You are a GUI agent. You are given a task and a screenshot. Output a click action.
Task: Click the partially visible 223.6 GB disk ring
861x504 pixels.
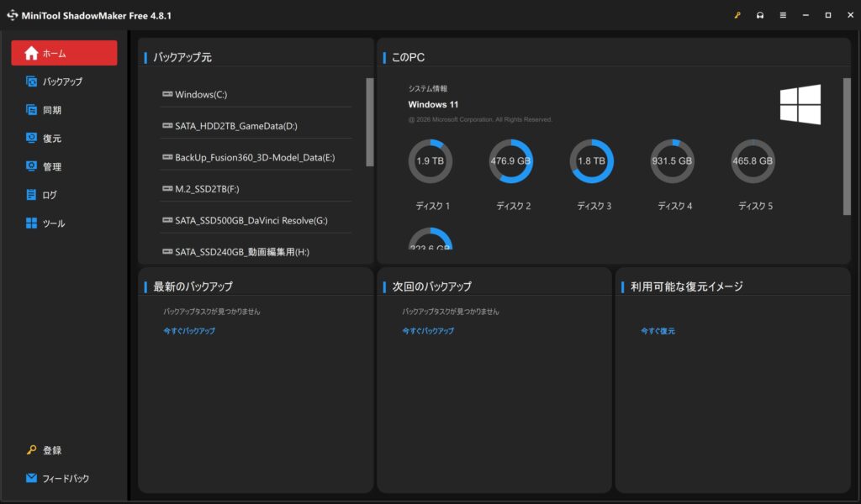tap(430, 239)
